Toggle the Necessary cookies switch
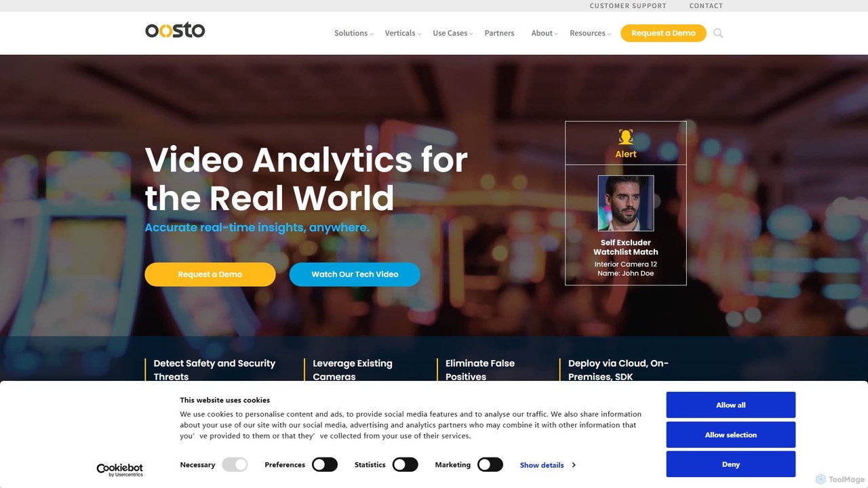Viewport: 868px width, 488px height. click(235, 465)
